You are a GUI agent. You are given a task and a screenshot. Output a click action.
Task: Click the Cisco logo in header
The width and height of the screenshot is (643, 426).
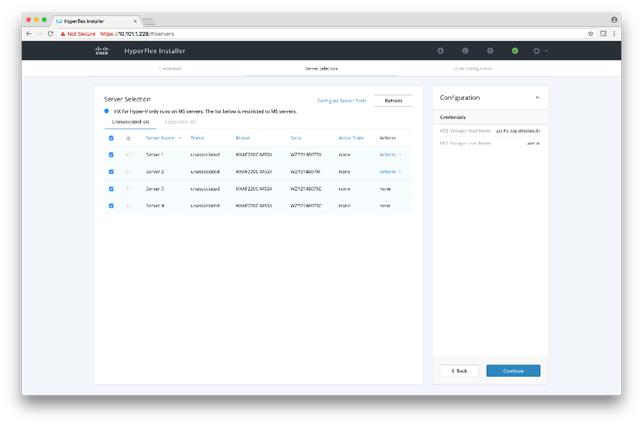[x=102, y=51]
